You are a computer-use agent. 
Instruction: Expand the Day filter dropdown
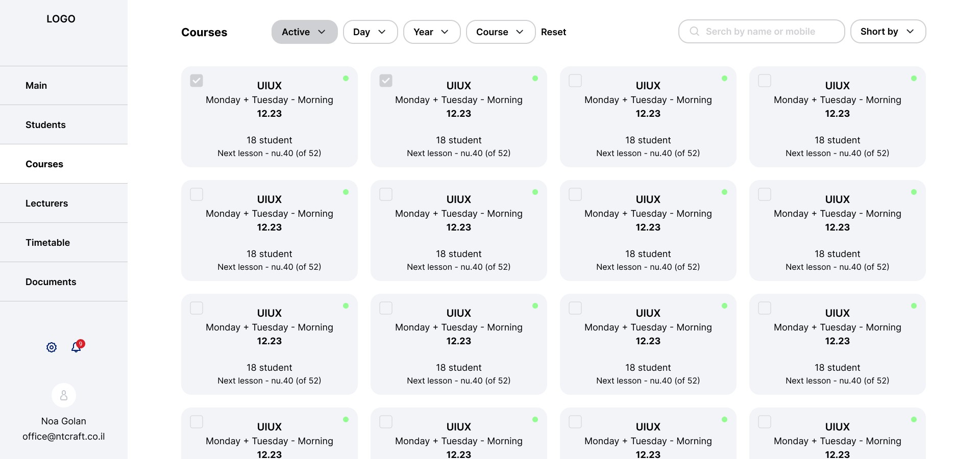pyautogui.click(x=371, y=32)
